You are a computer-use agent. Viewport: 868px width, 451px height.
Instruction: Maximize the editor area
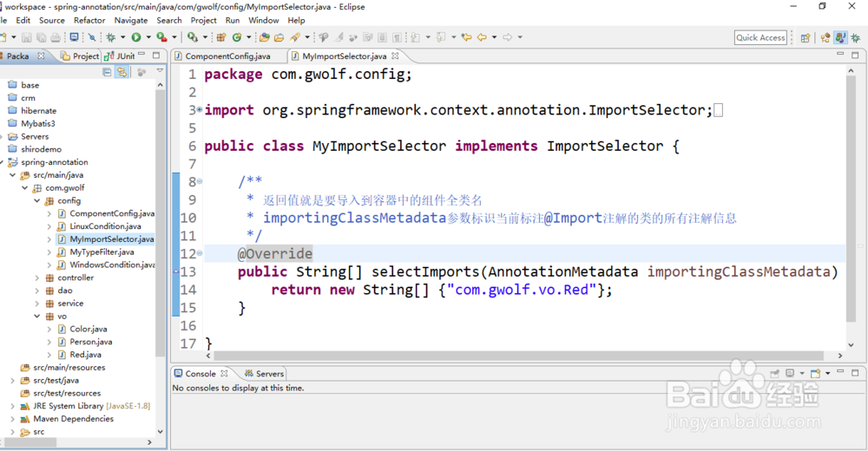click(x=855, y=55)
